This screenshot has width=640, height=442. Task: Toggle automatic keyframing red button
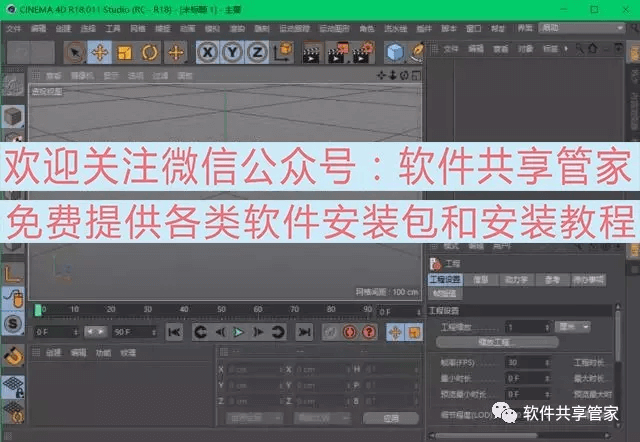point(349,332)
